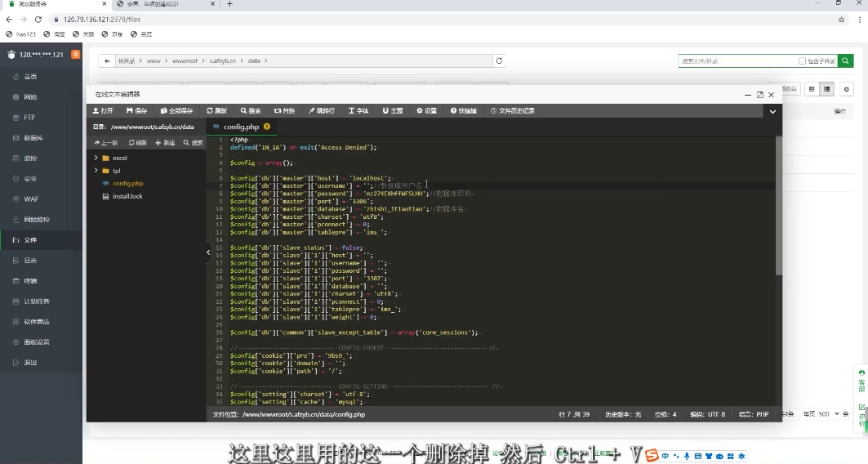Open 网站 websites in panel sidebar
The width and height of the screenshot is (868, 464).
tap(41, 97)
